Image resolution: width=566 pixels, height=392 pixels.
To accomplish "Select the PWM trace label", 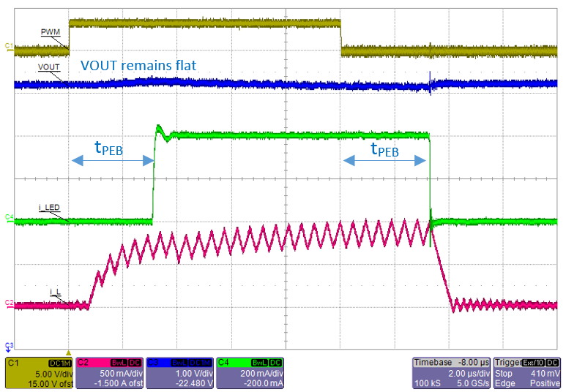I will [49, 33].
